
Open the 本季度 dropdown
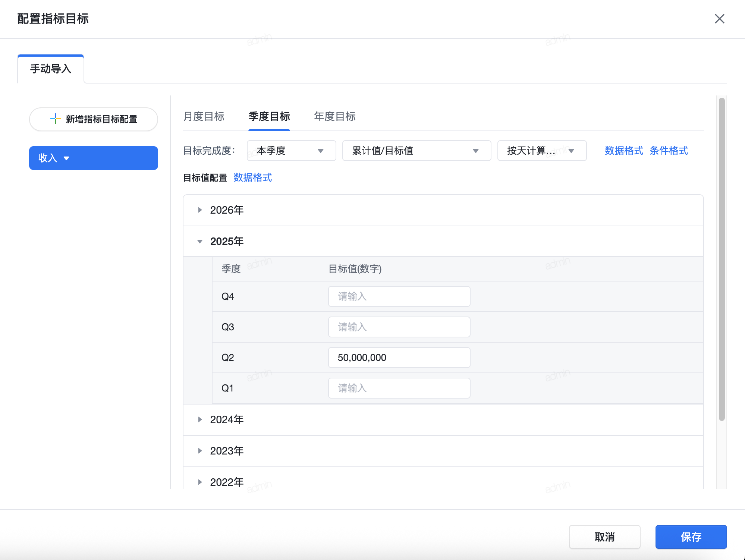[291, 151]
